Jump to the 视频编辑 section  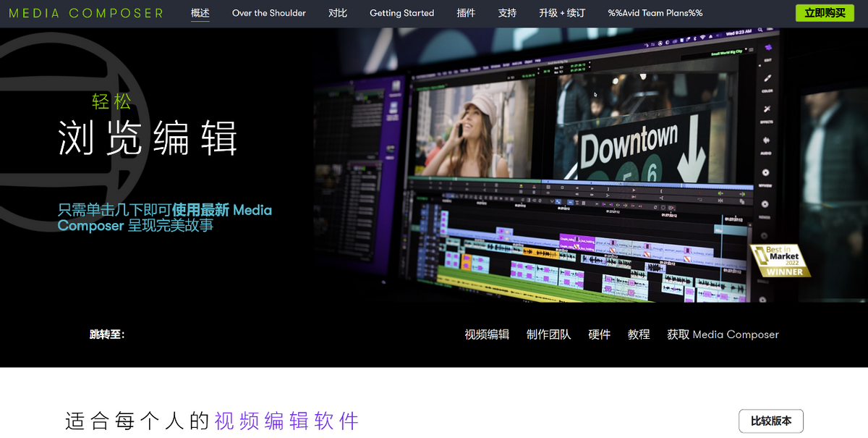(487, 334)
